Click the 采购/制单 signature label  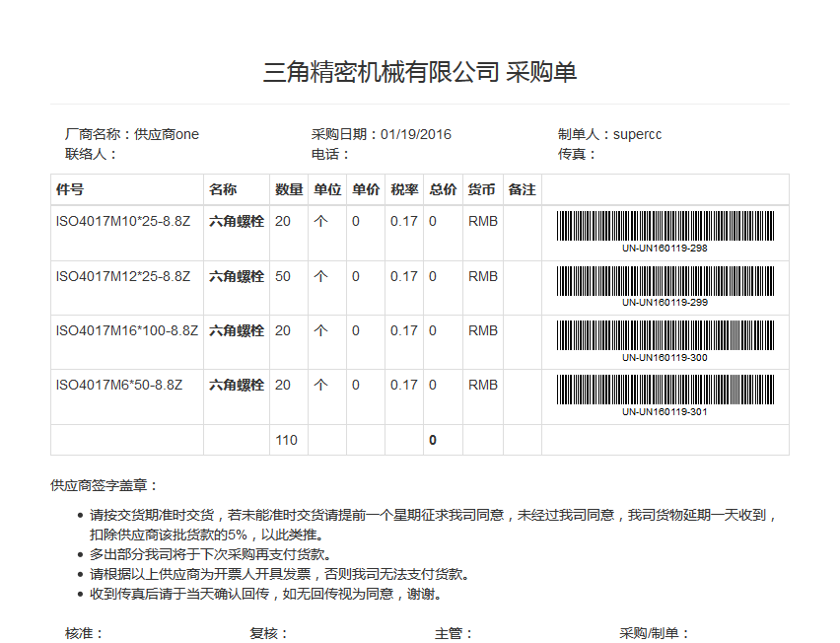click(655, 633)
